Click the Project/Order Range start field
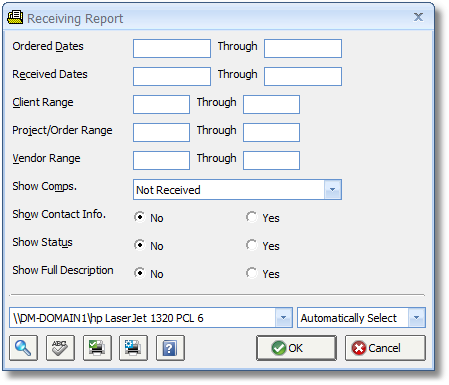Screen dimensions: 449x385 pos(161,132)
